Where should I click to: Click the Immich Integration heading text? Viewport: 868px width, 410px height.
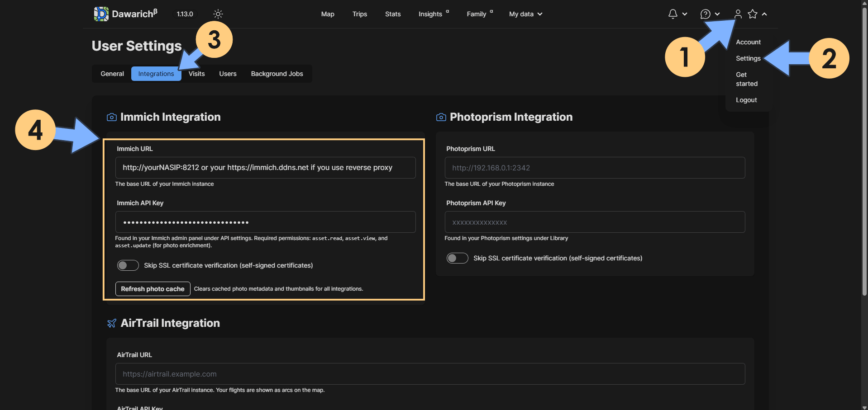point(171,117)
